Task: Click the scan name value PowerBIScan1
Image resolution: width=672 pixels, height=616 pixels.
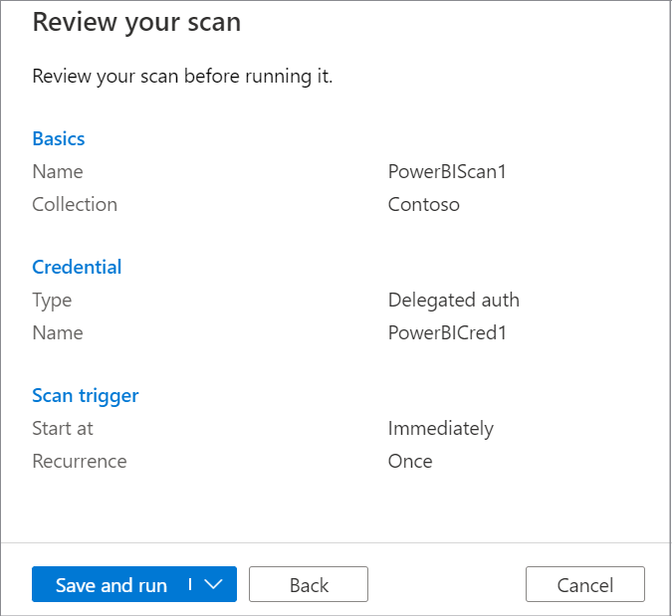Action: 447,171
